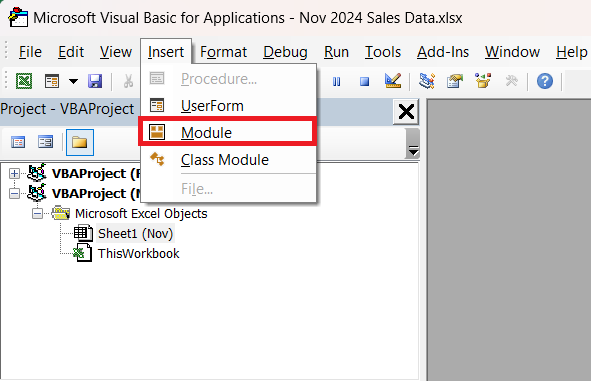
Task: Click the Save toolbar icon
Action: tap(95, 81)
